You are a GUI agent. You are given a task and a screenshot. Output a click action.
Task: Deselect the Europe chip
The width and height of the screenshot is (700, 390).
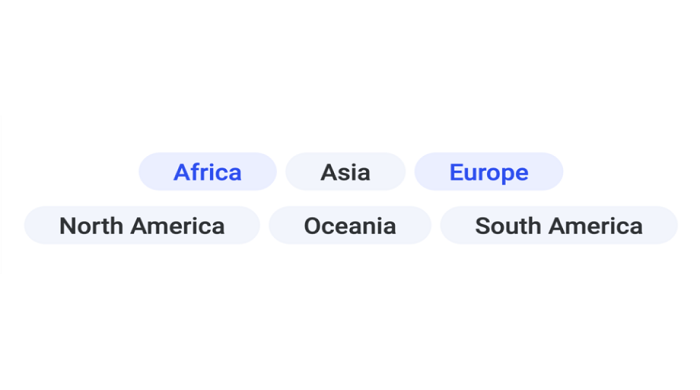coord(489,172)
